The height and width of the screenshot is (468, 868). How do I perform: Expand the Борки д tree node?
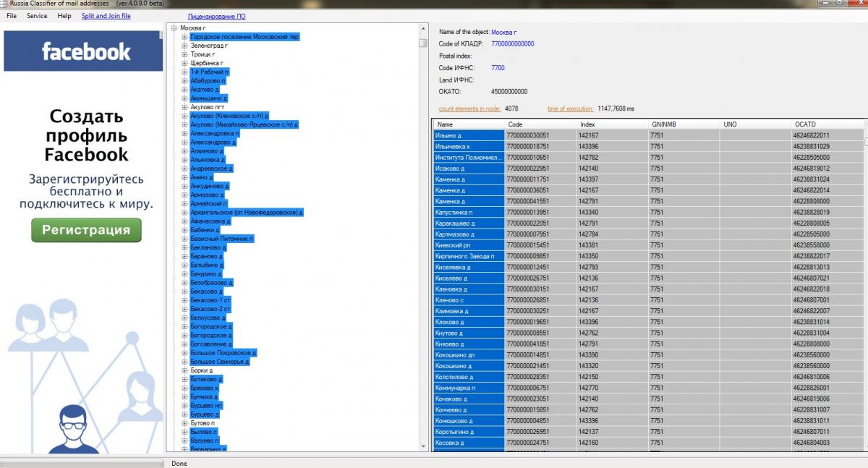pyautogui.click(x=185, y=370)
